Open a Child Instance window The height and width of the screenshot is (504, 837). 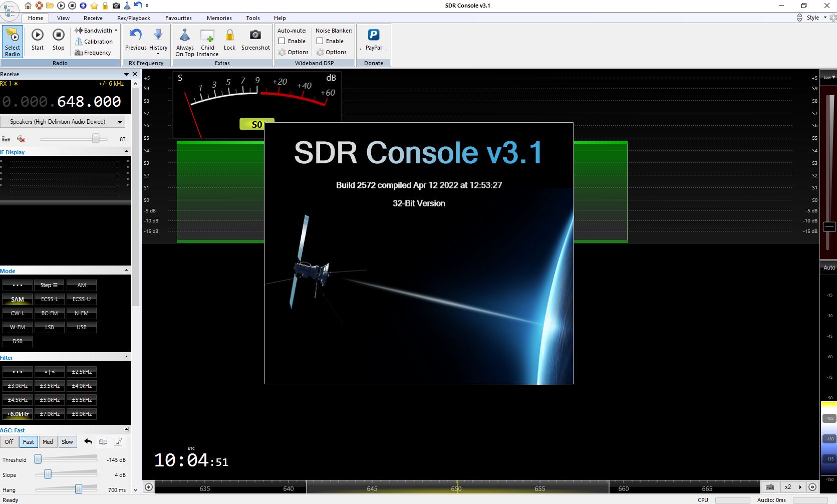[207, 36]
